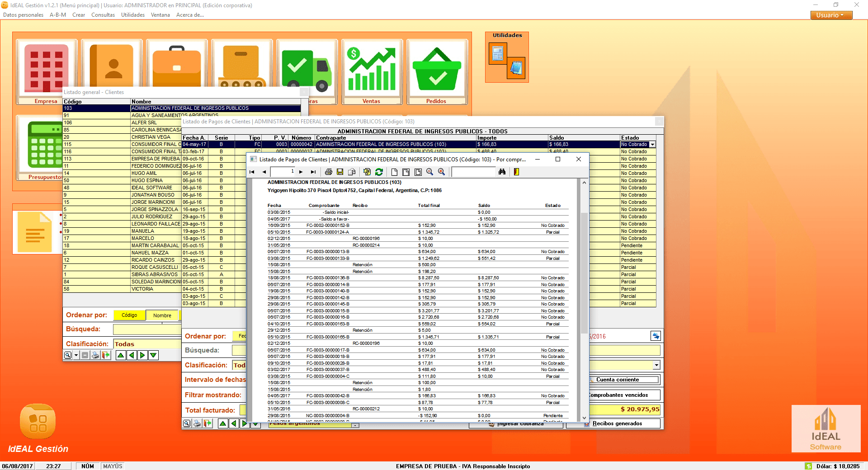The width and height of the screenshot is (868, 470).
Task: Copy report using the copy pages icon
Action: coord(352,172)
